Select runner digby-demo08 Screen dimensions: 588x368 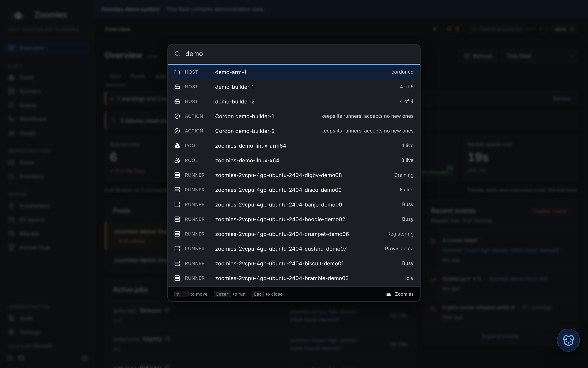[294, 175]
